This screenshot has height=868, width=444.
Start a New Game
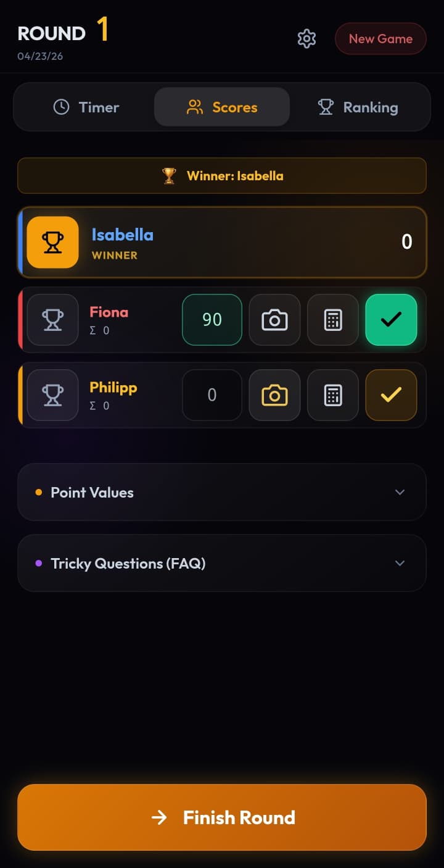380,39
